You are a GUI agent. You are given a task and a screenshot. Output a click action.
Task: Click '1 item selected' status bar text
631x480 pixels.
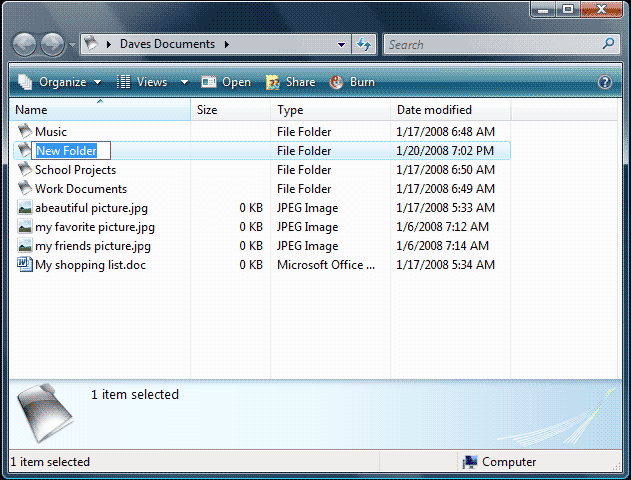pos(50,462)
